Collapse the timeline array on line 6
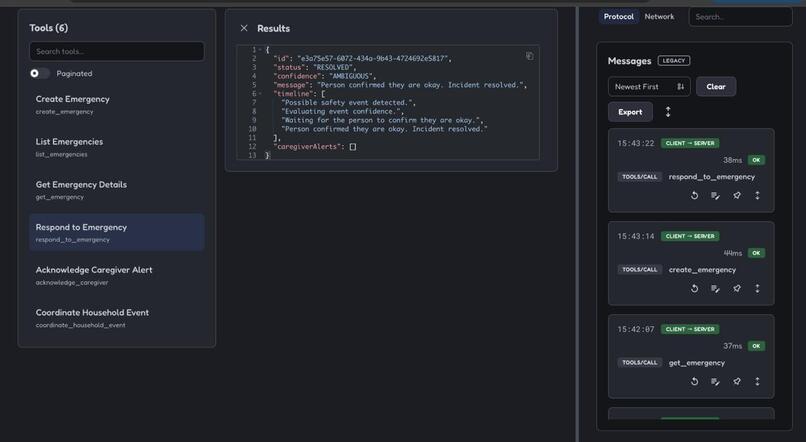Image resolution: width=806 pixels, height=442 pixels. [260, 94]
